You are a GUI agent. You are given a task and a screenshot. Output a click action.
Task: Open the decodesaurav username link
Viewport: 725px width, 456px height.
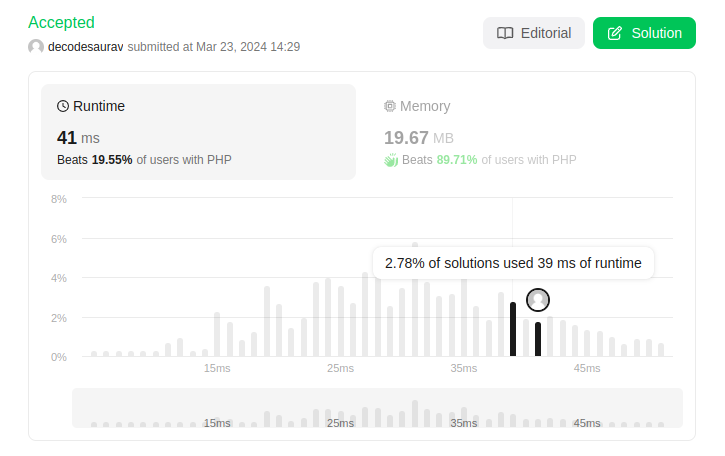pos(85,47)
